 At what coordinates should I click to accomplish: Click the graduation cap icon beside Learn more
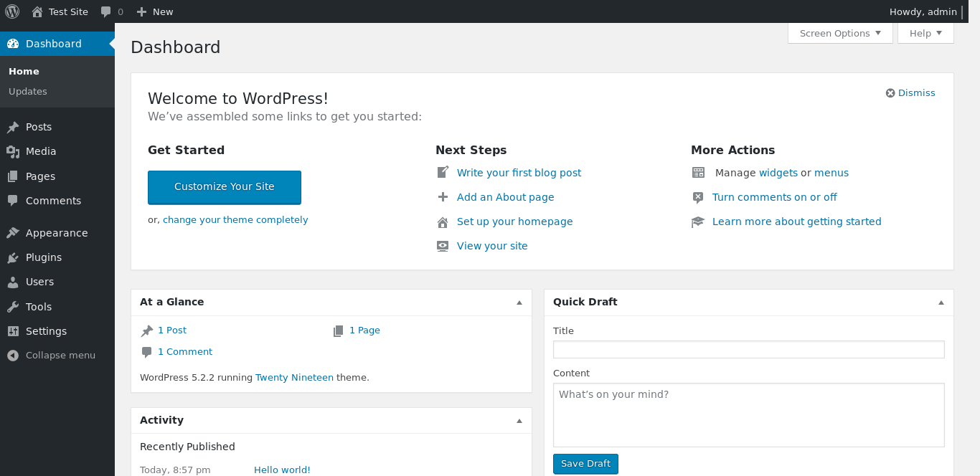[x=698, y=222]
